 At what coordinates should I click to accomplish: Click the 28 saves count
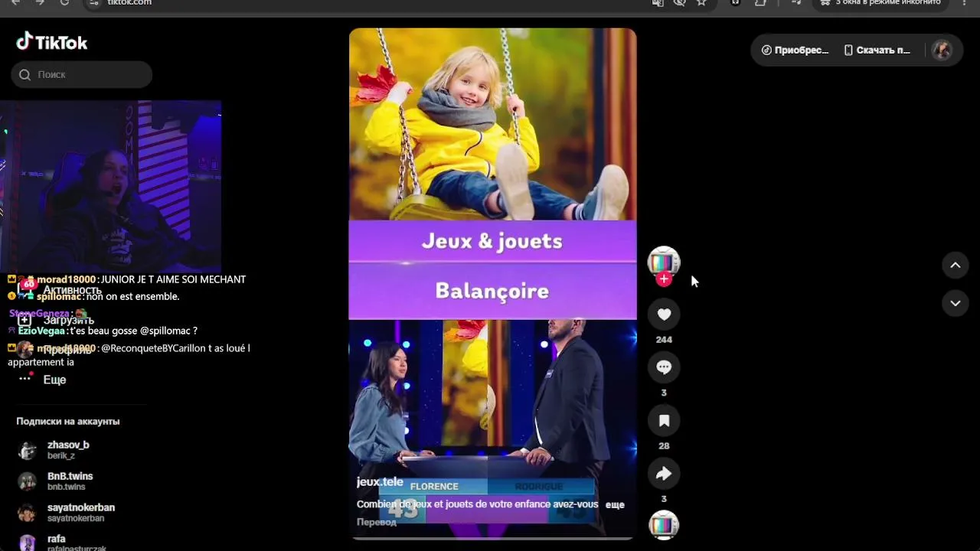pyautogui.click(x=664, y=446)
